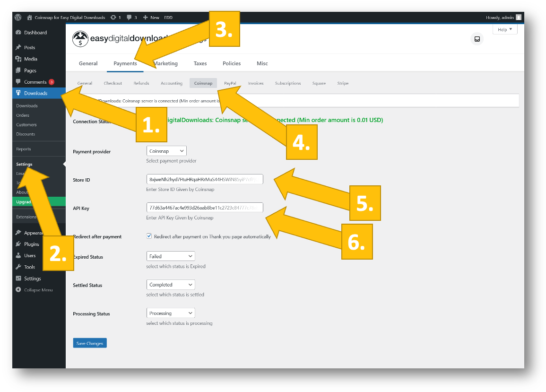Click 'Enter API Key Given by Coinsnap' hint
The image size is (546, 392).
tap(180, 218)
